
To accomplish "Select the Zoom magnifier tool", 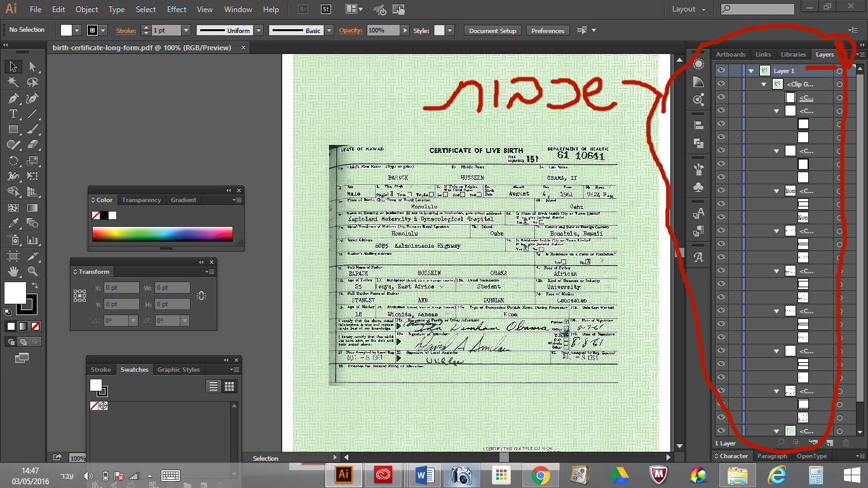I will [x=32, y=271].
